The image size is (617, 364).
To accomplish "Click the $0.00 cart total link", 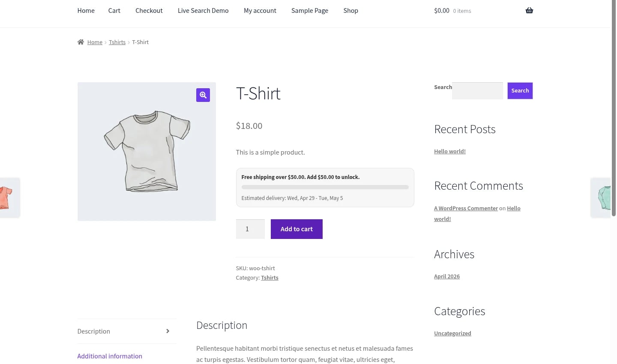I will coord(442,11).
